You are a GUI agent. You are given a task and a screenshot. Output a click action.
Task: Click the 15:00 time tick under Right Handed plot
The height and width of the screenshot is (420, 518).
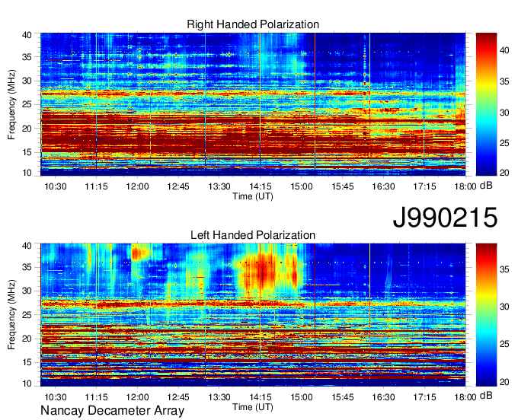point(302,186)
